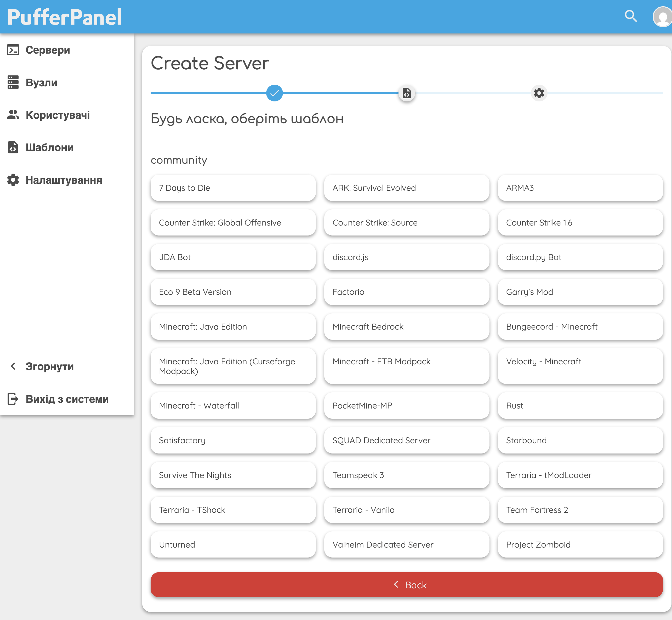
Task: Select Minecraft Bedrock template
Action: (x=407, y=327)
